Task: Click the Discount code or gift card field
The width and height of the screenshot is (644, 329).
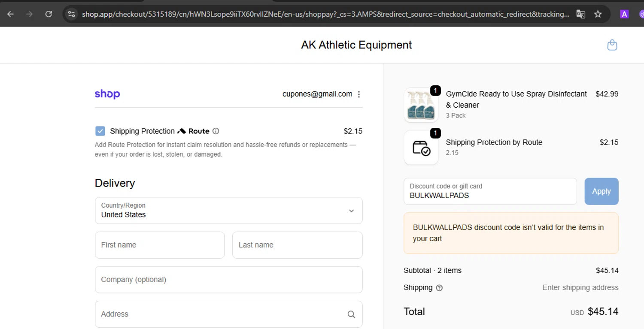Action: (x=490, y=191)
